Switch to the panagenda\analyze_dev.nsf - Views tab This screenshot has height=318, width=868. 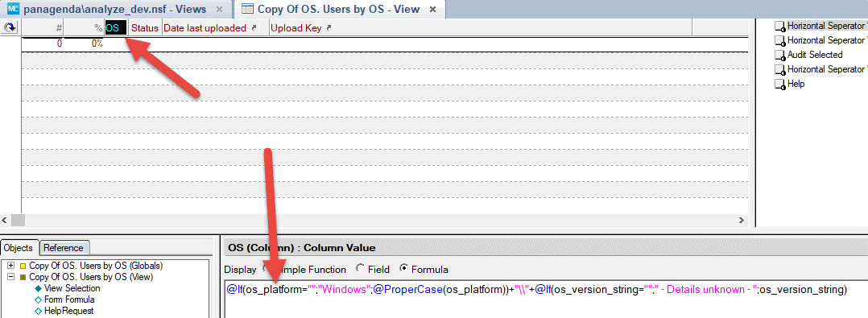point(114,10)
